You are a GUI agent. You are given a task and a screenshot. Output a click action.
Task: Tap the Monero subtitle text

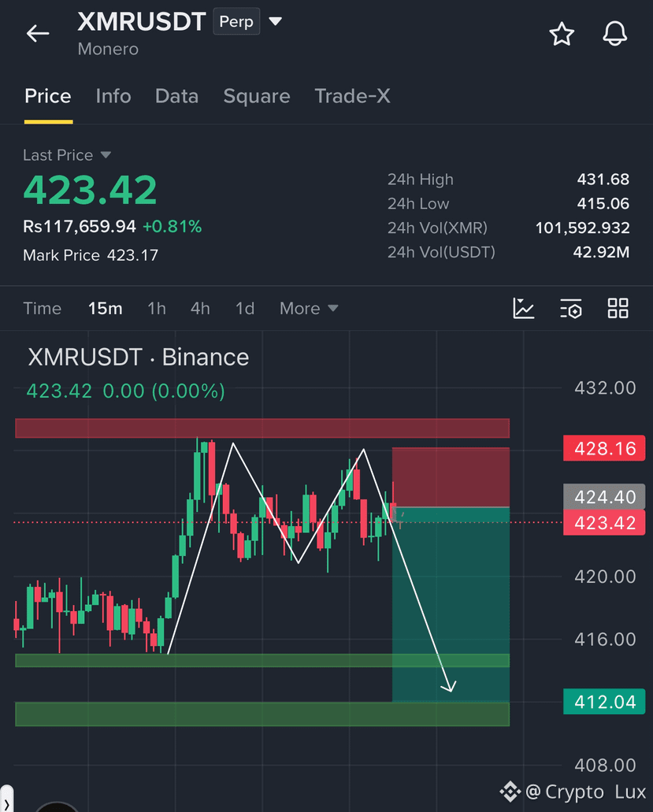point(108,49)
